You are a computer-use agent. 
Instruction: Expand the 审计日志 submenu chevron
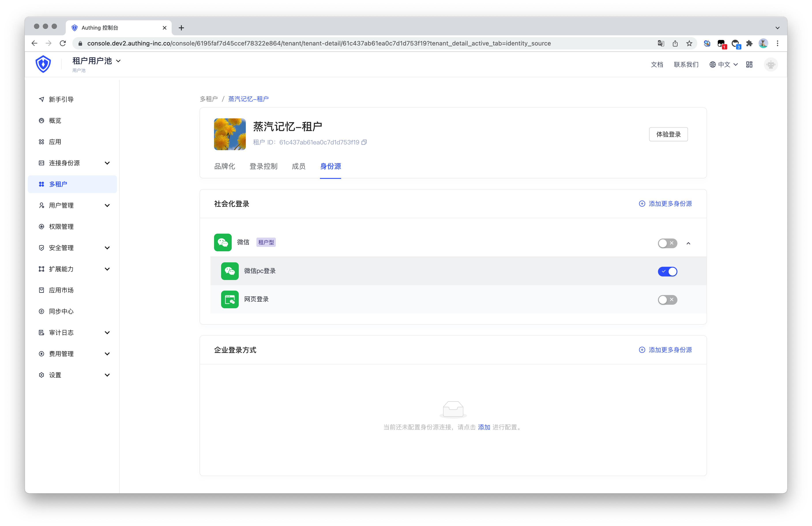click(107, 333)
